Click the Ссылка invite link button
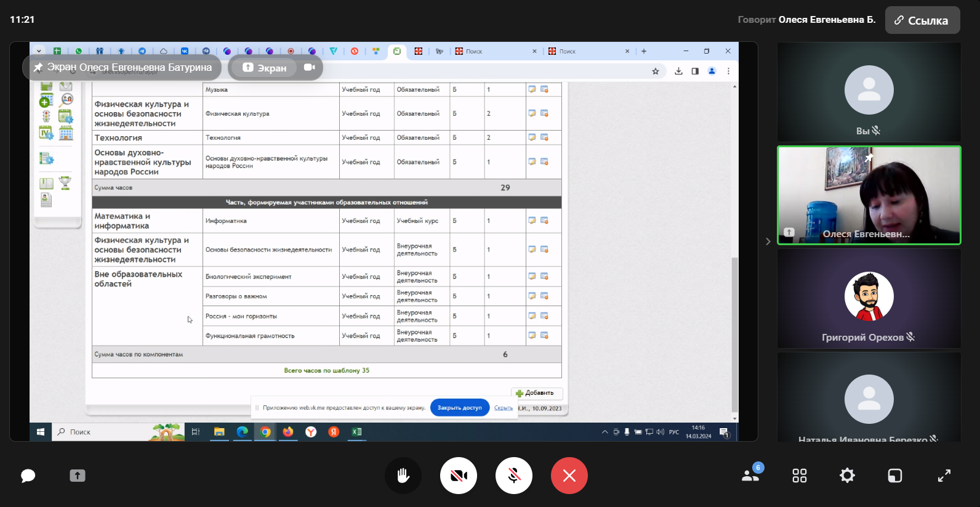Screen dimensions: 980x507 922,20
